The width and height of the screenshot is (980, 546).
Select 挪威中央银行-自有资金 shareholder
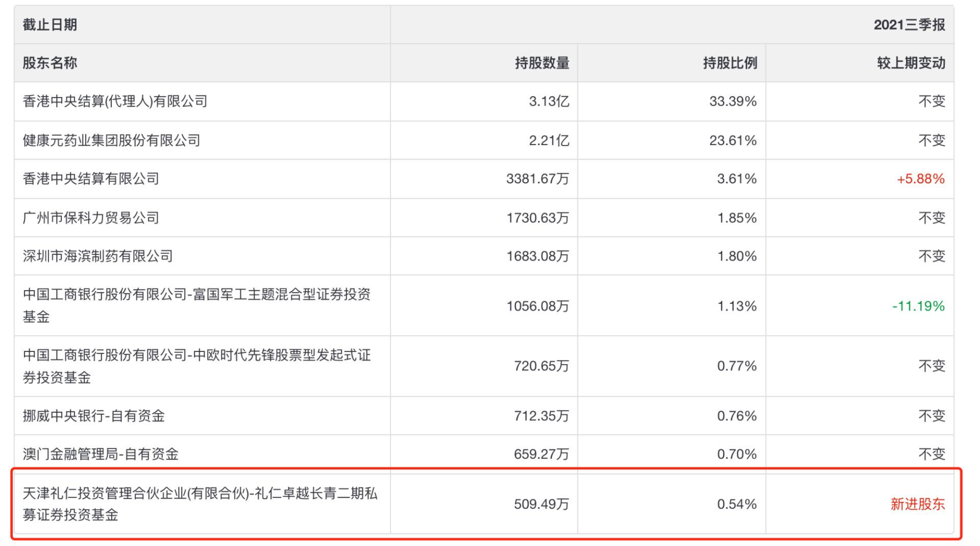[x=94, y=416]
